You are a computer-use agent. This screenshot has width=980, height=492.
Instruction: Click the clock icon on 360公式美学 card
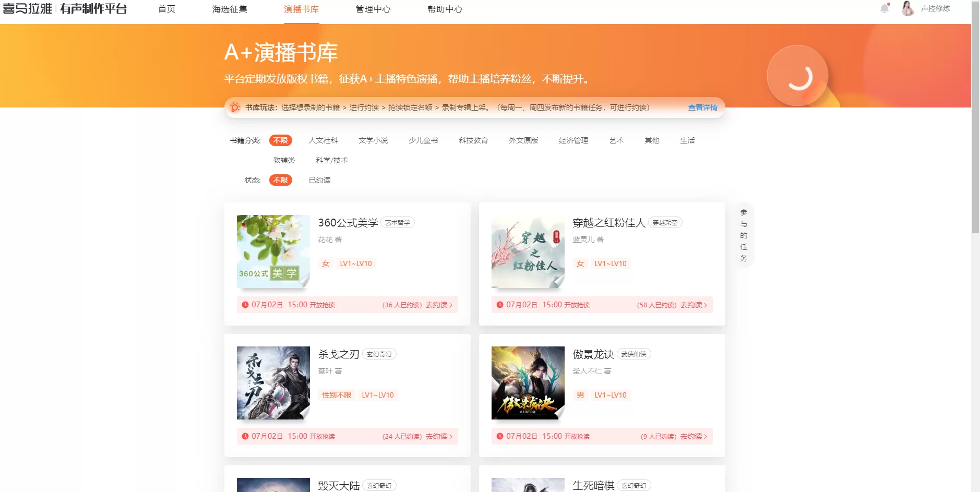point(245,305)
